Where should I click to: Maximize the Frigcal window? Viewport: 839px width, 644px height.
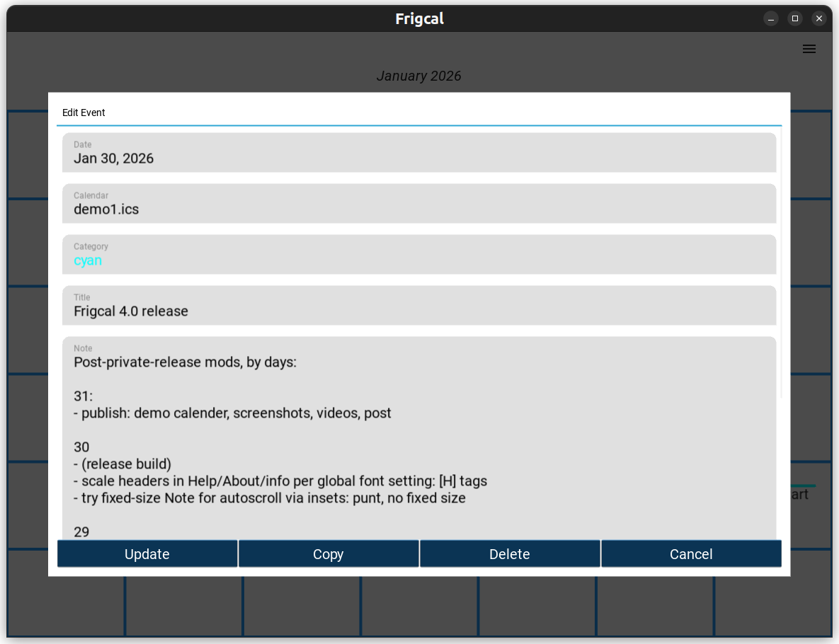(x=795, y=18)
